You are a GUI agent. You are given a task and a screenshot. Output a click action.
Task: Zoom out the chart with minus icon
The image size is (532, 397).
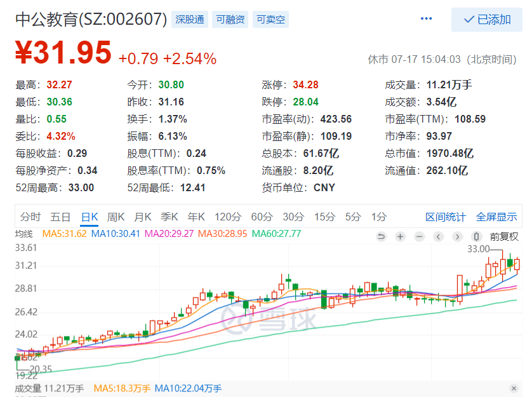point(420,237)
